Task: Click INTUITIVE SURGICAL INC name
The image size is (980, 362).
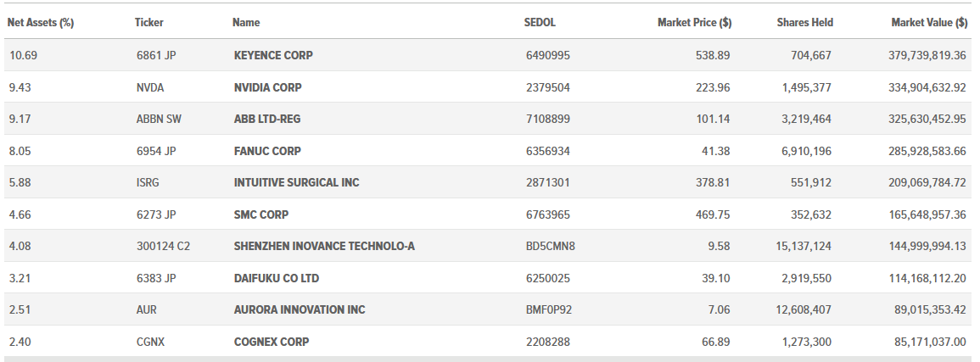Action: [x=297, y=182]
